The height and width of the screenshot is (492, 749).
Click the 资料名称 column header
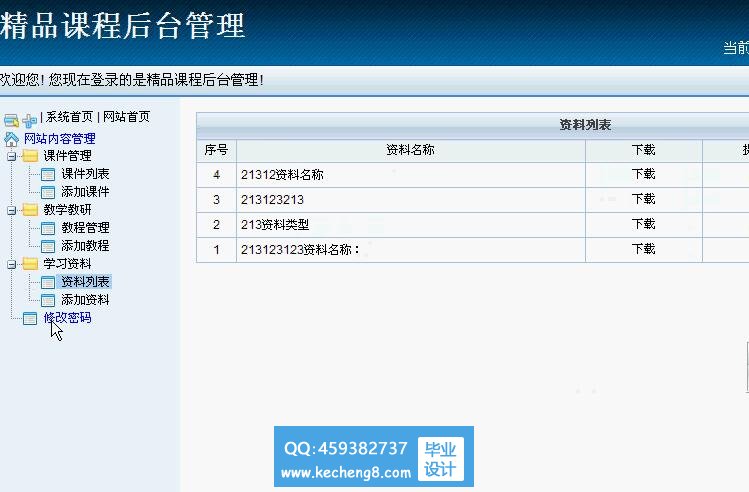point(410,150)
